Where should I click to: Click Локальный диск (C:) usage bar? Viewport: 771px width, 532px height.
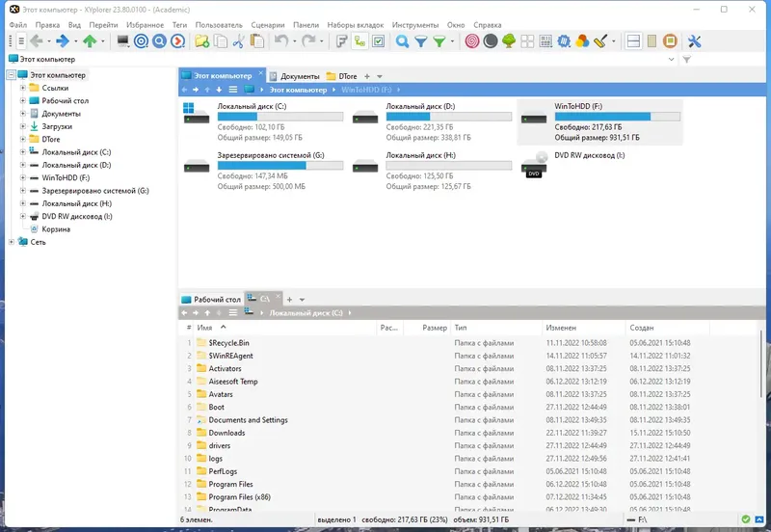[x=280, y=117]
